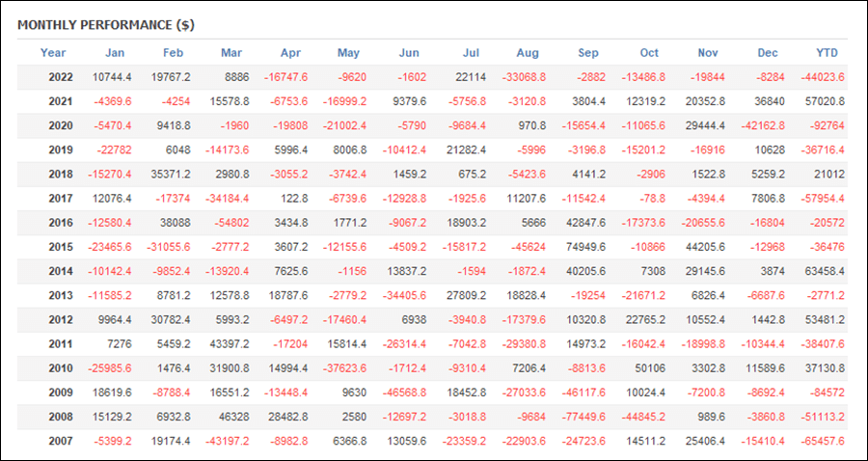
Task: Click the Dec column header
Action: pyautogui.click(x=768, y=53)
